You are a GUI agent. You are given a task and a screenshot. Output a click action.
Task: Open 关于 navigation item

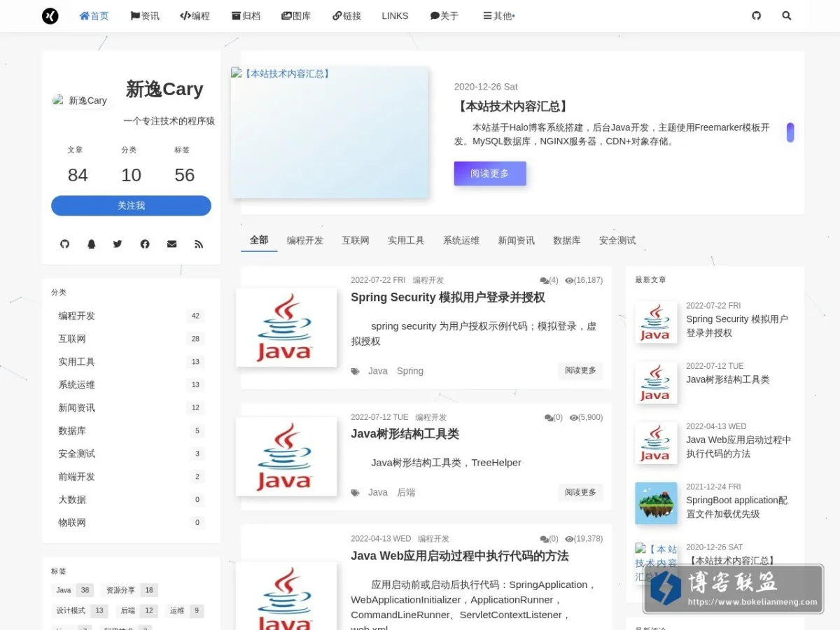coord(444,15)
